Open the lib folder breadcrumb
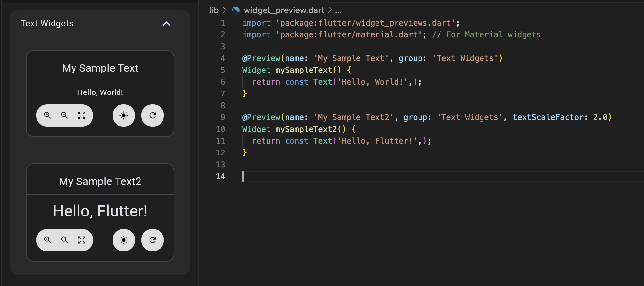Viewport: 644px width, 286px height. pyautogui.click(x=214, y=10)
